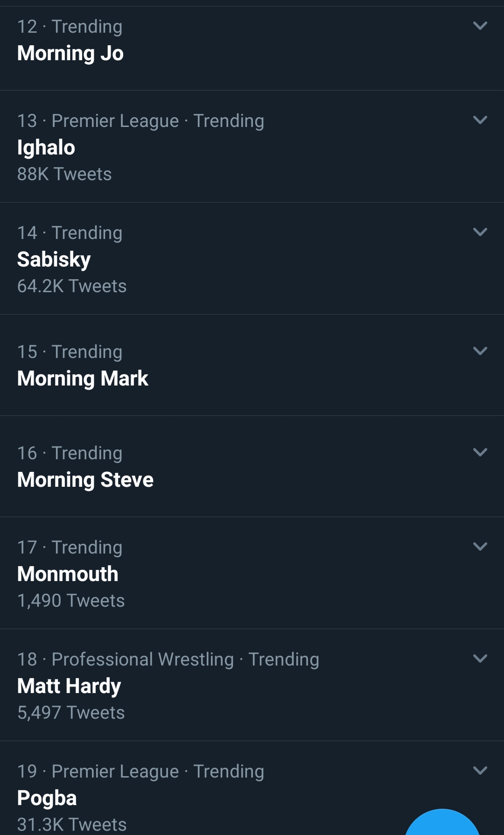Tap the 64.2K Tweets count
This screenshot has height=835, width=504.
click(72, 286)
